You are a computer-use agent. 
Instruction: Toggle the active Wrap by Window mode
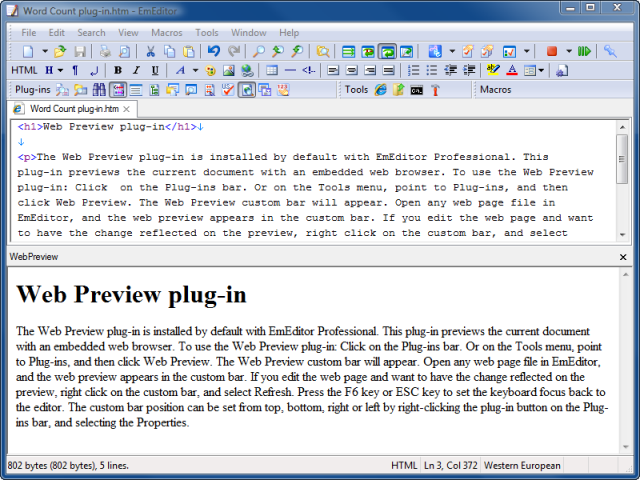387,51
